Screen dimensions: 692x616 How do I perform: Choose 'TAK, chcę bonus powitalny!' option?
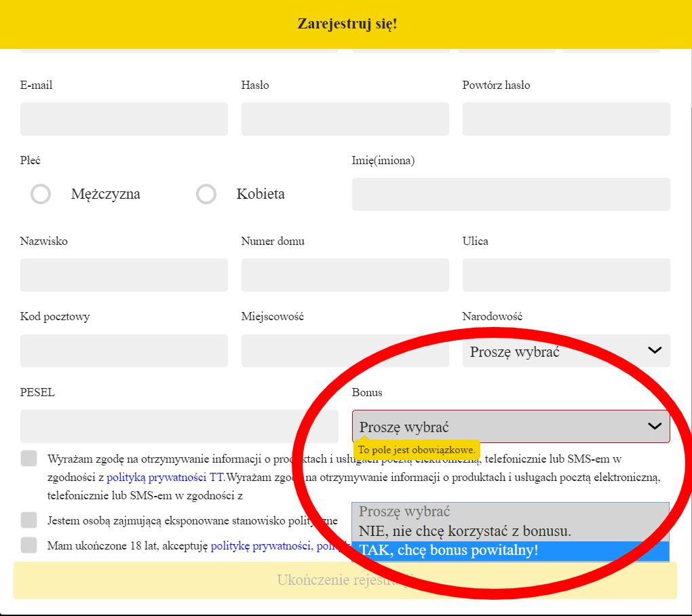point(511,551)
